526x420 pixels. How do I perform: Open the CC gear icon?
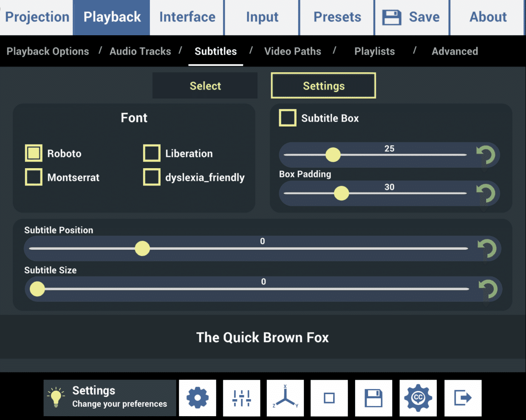coord(418,398)
